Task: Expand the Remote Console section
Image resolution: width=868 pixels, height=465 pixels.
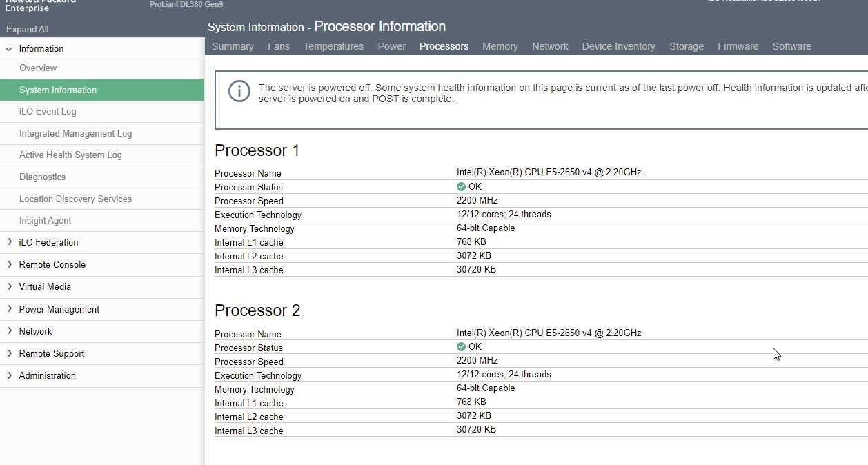Action: (x=9, y=264)
